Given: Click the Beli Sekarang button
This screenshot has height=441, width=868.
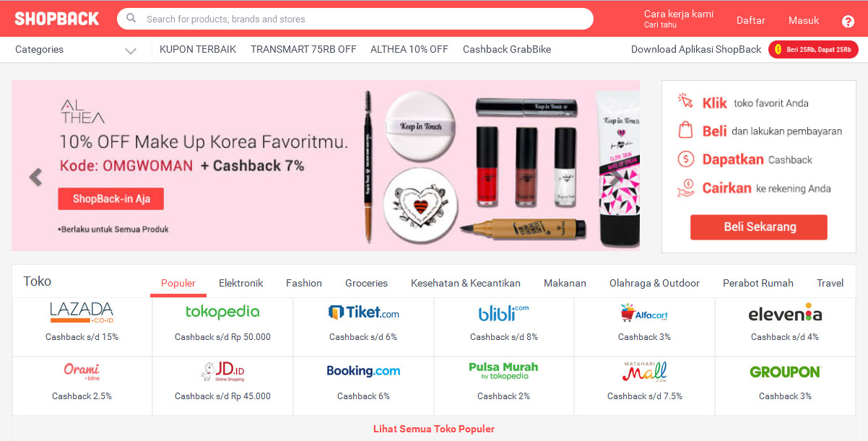Looking at the screenshot, I should [x=759, y=227].
